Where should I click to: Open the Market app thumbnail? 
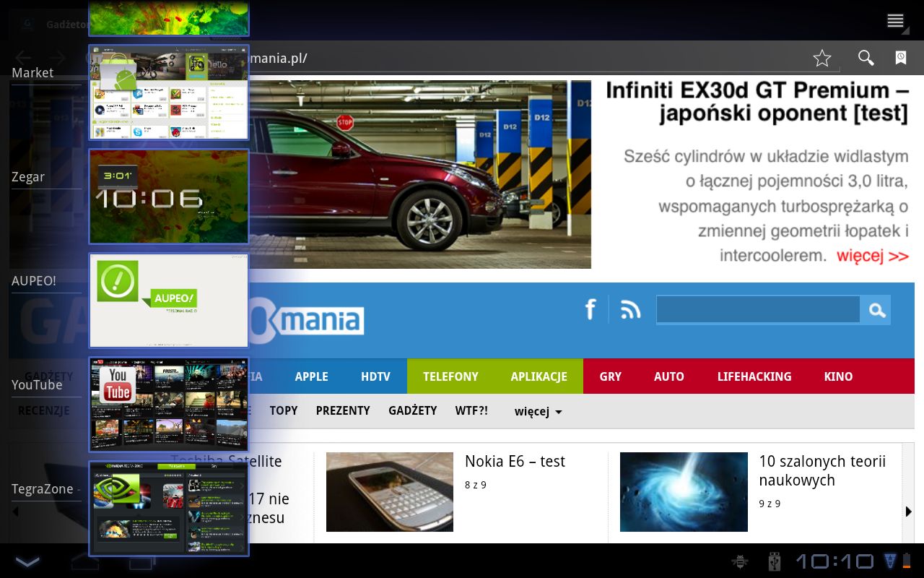pyautogui.click(x=169, y=92)
